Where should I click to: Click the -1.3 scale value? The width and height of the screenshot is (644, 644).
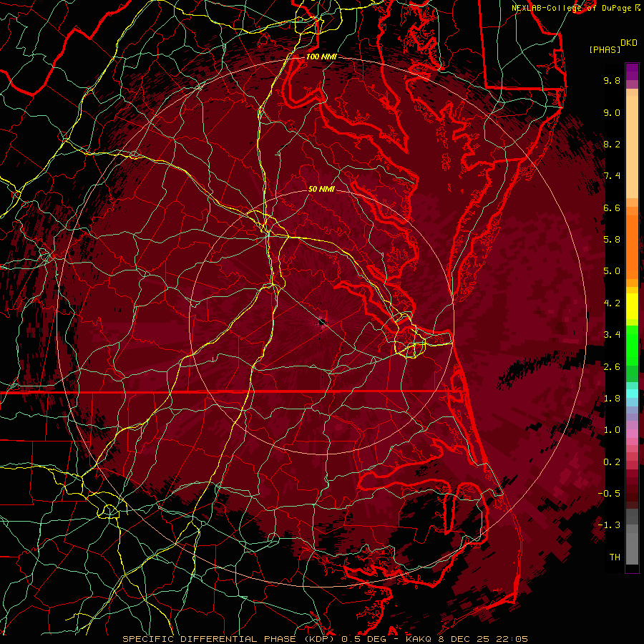(x=609, y=525)
